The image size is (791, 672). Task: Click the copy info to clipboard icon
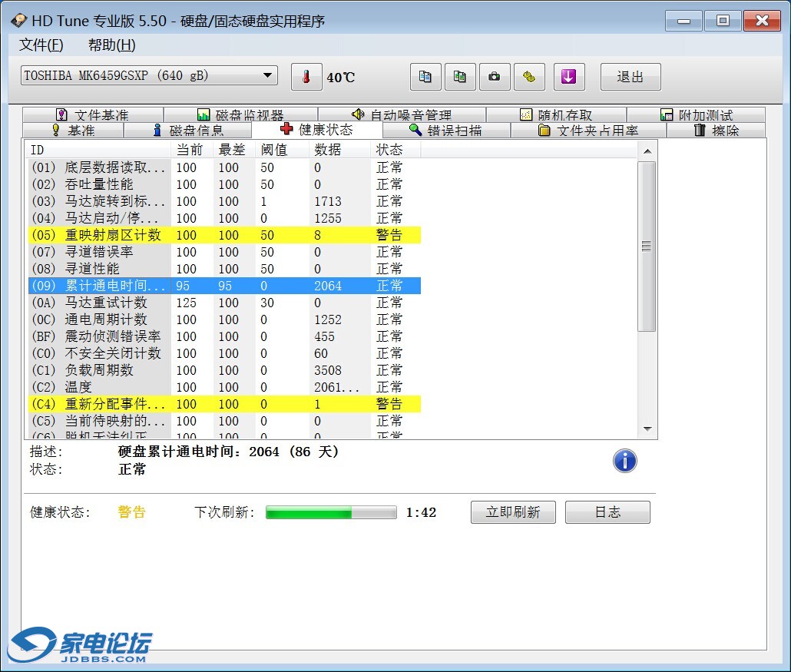pyautogui.click(x=425, y=77)
